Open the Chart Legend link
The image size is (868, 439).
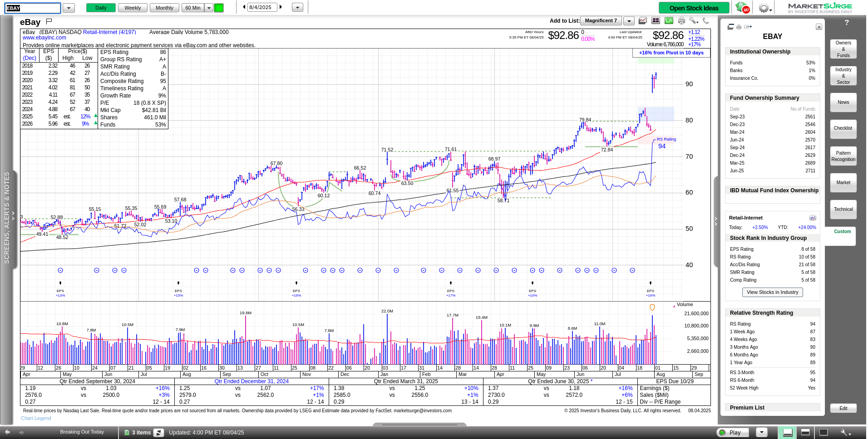pyautogui.click(x=36, y=418)
